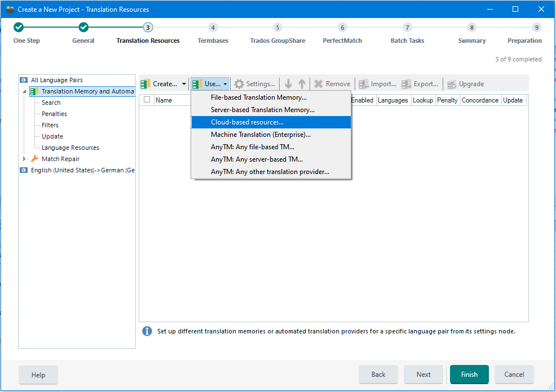Click the move up arrow icon
The width and height of the screenshot is (556, 392).
point(302,84)
